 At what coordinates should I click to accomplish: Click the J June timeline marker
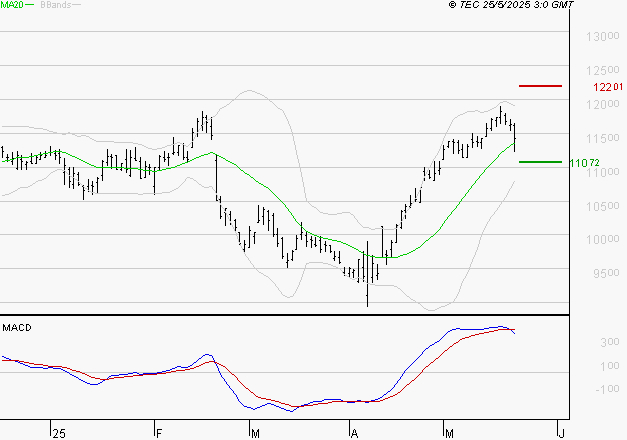[x=561, y=434]
